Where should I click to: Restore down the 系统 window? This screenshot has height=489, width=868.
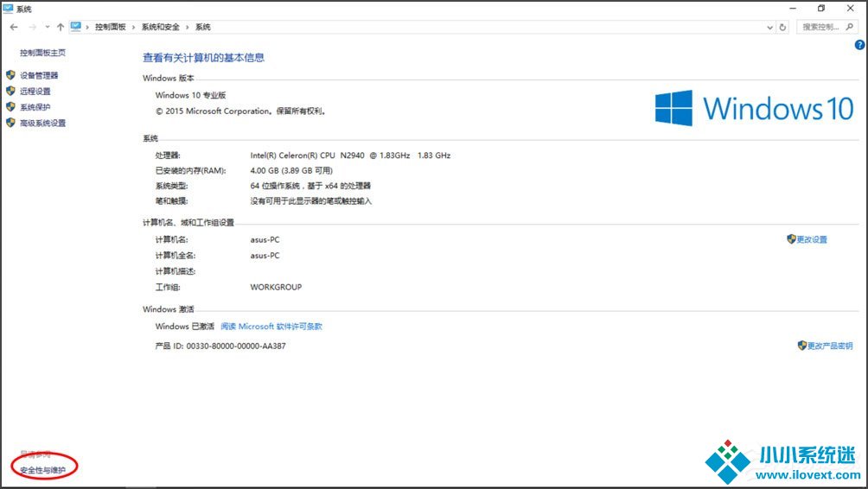coord(821,9)
